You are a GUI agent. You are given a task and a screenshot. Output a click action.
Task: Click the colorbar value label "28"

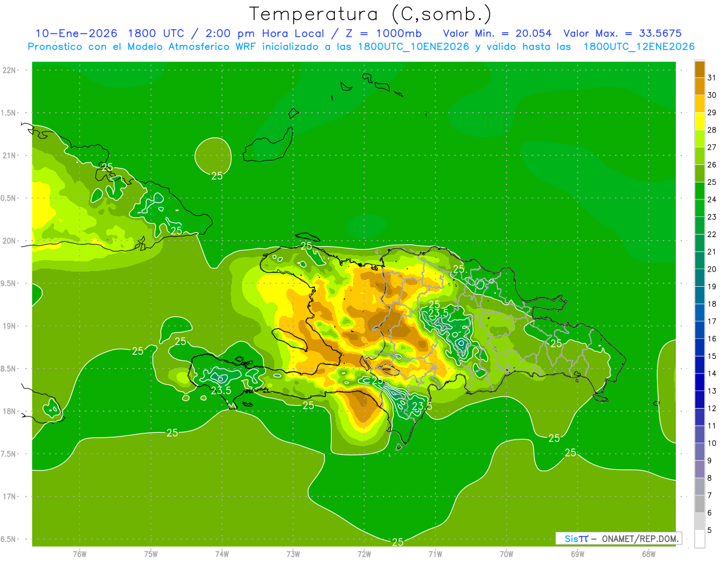tap(712, 130)
